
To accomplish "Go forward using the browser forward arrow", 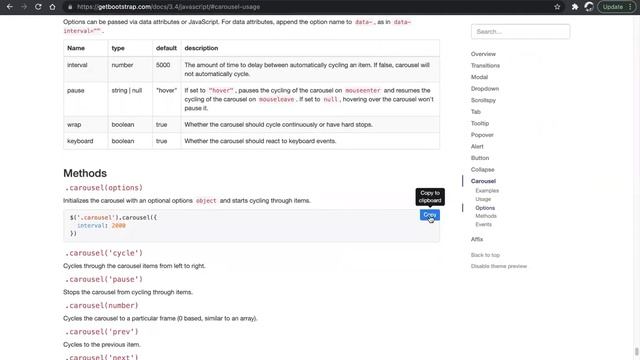I will [x=24, y=7].
